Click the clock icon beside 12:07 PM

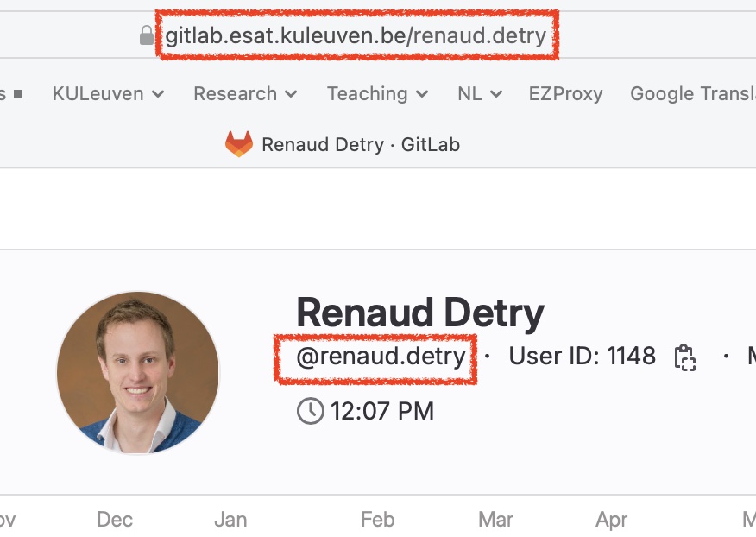pos(310,411)
